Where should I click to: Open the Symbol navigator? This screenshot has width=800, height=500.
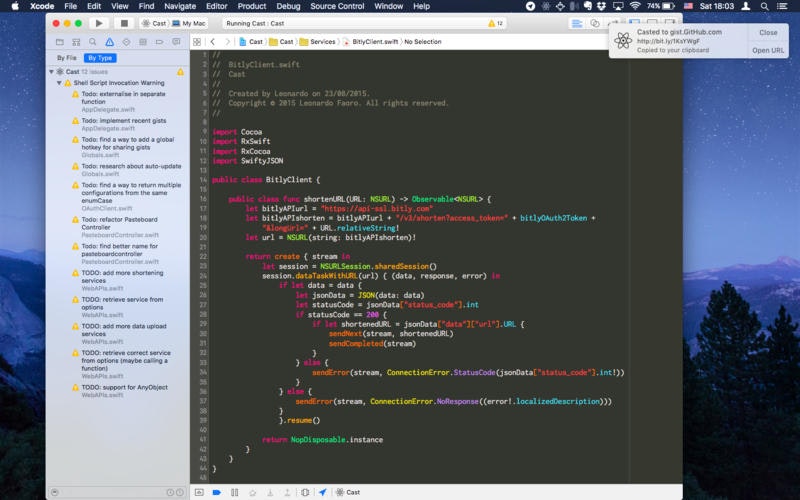pos(76,42)
